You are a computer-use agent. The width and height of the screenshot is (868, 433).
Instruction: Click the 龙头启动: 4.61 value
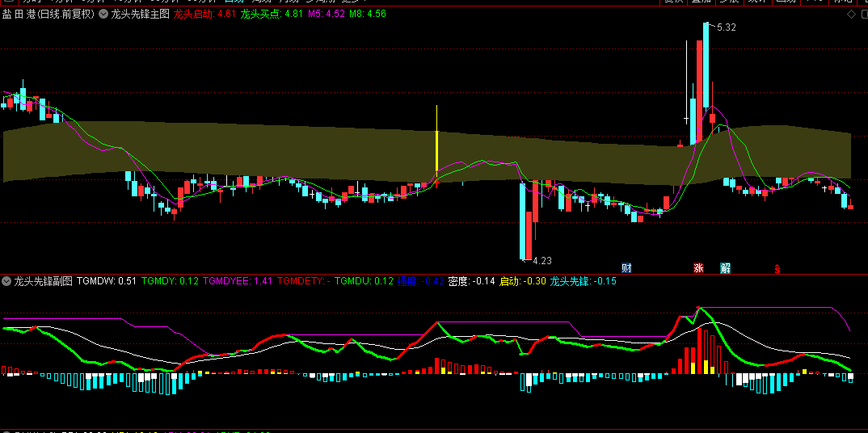tap(204, 15)
